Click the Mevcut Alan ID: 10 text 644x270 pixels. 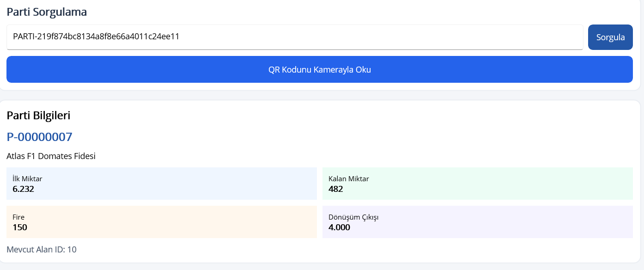(x=42, y=250)
